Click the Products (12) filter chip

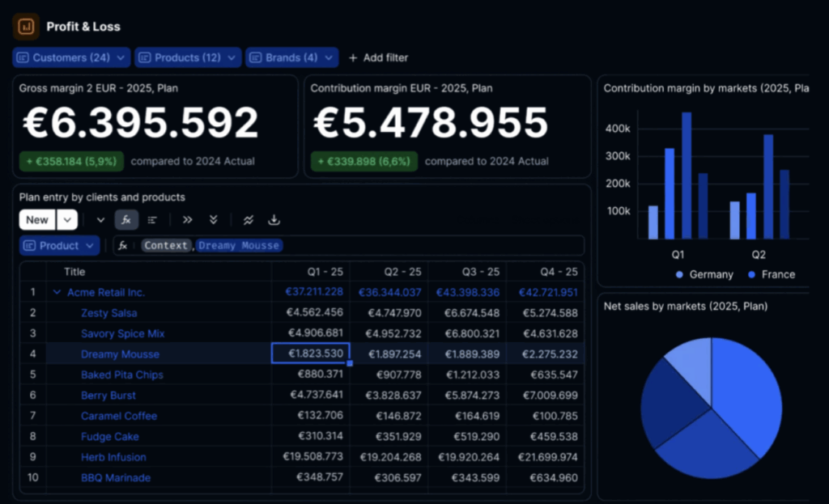pos(188,57)
